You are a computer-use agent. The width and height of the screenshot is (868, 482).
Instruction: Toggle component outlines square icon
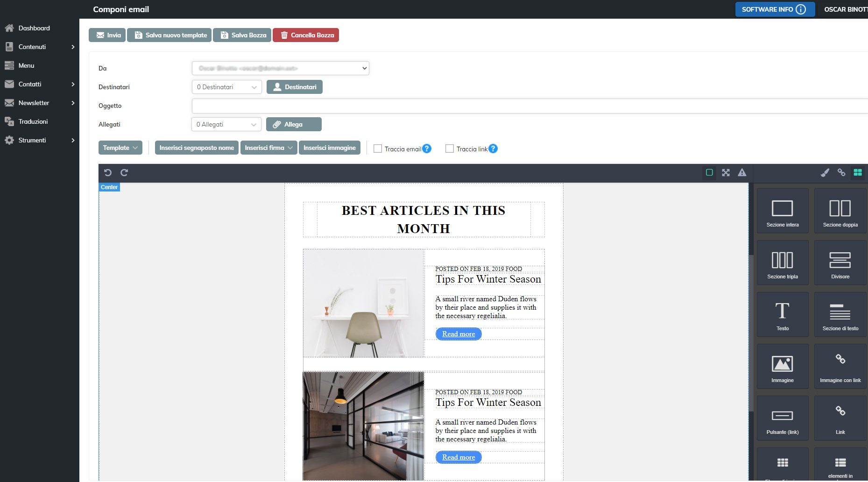(709, 172)
